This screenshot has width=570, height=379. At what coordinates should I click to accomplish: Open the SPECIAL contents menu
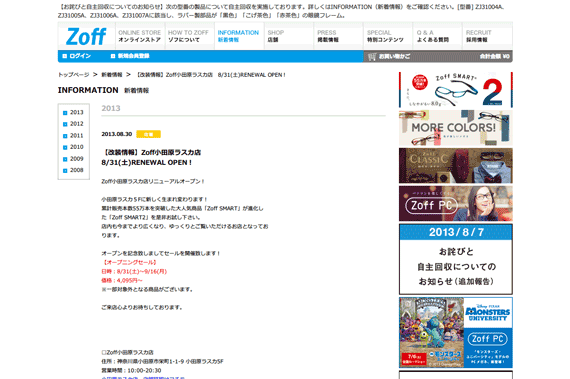click(x=388, y=36)
